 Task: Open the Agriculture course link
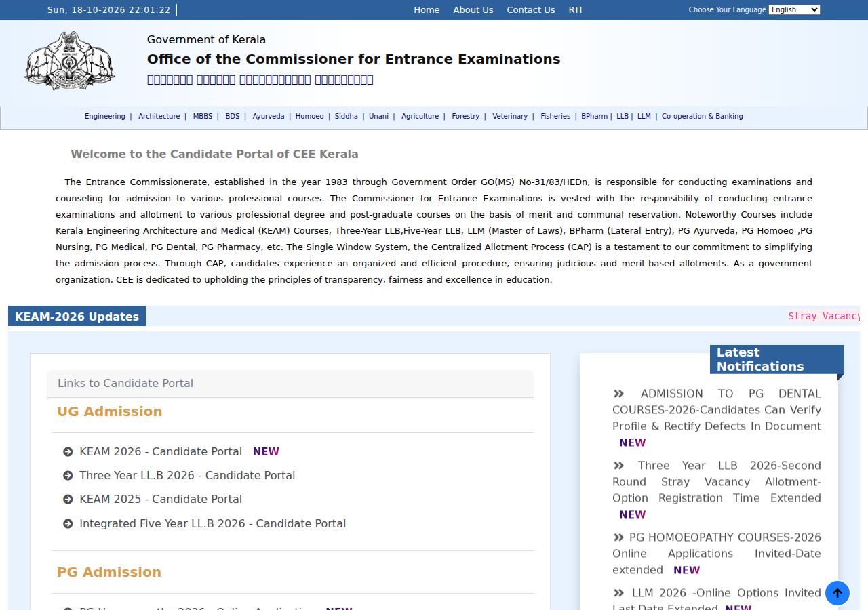pyautogui.click(x=420, y=117)
